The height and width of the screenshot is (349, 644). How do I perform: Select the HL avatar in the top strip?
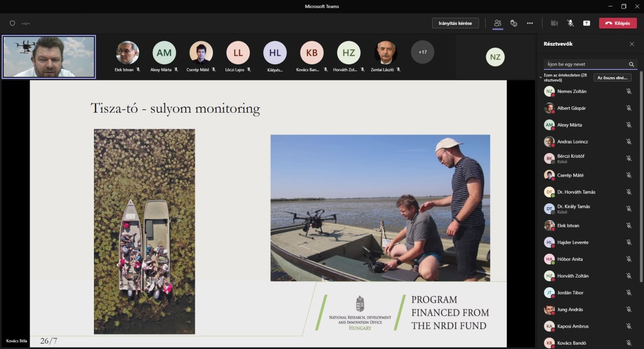(275, 52)
